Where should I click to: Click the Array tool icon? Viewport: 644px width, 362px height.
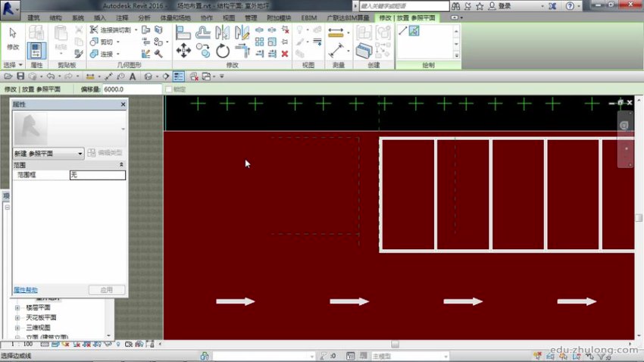(x=259, y=42)
